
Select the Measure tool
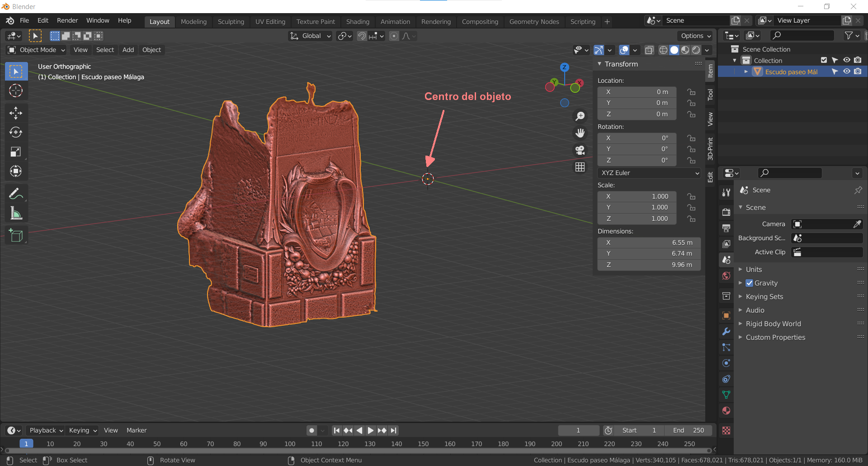tap(16, 213)
